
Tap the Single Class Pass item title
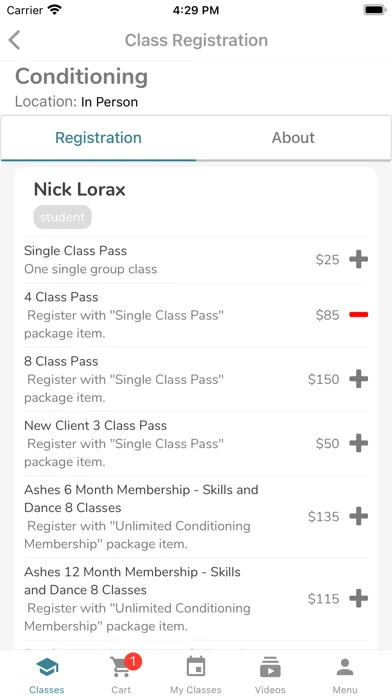75,251
